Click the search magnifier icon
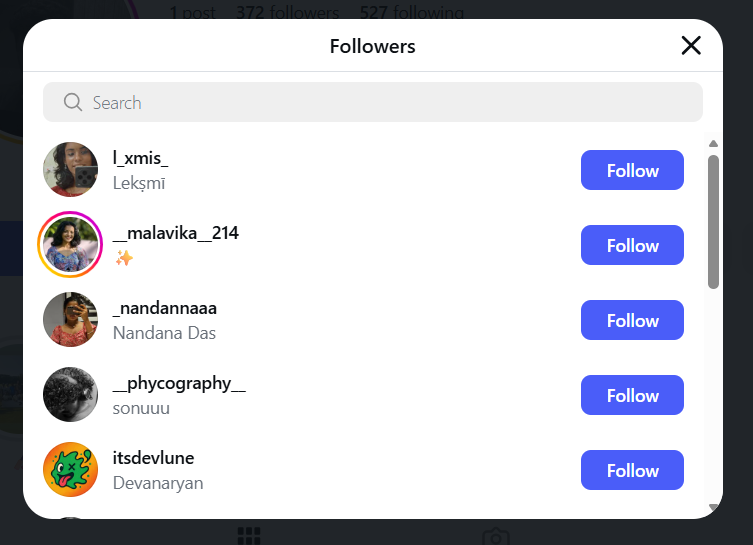The image size is (753, 545). pos(72,102)
